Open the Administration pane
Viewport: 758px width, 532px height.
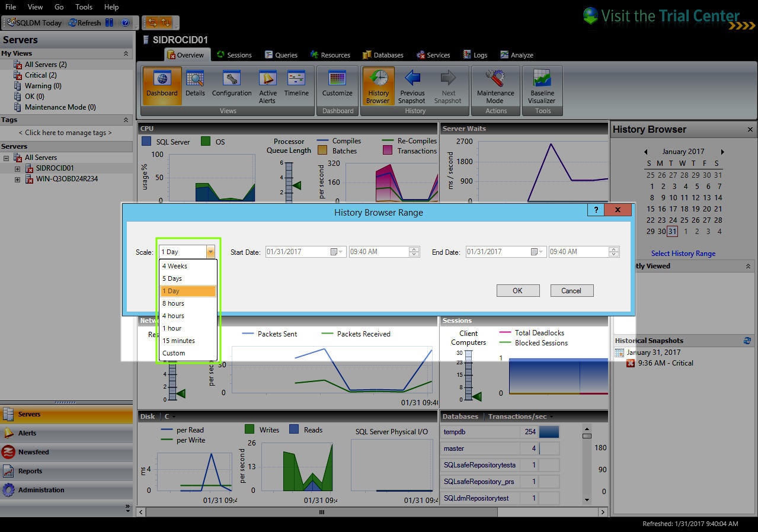66,490
